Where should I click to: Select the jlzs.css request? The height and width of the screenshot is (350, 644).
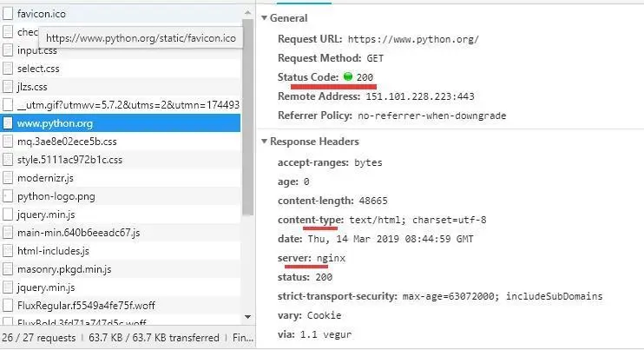click(121, 87)
